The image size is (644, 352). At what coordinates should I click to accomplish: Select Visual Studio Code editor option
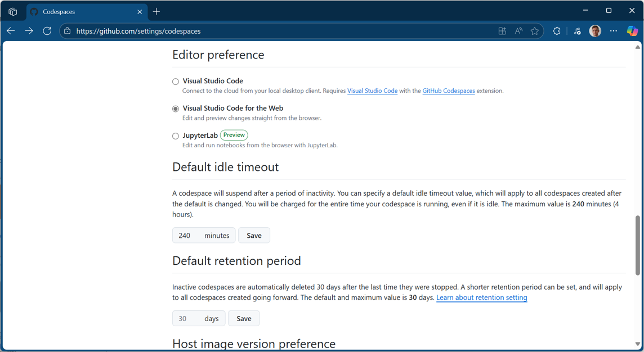coord(176,82)
